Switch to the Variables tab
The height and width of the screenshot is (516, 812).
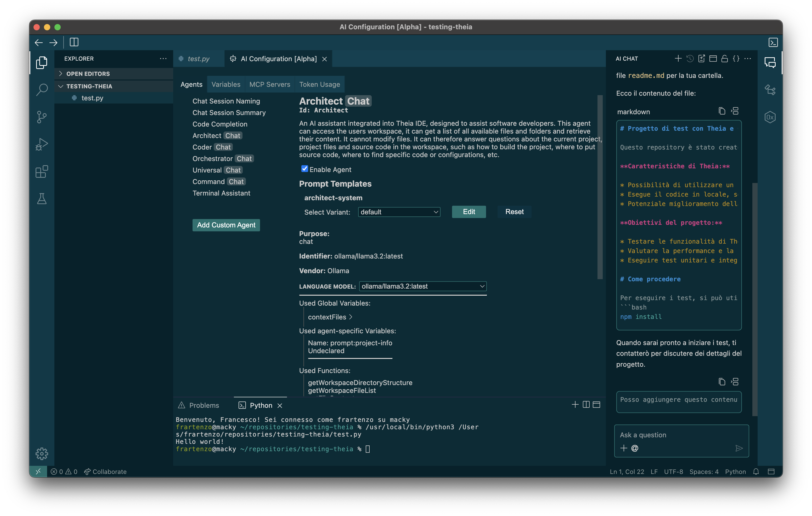[x=226, y=84]
